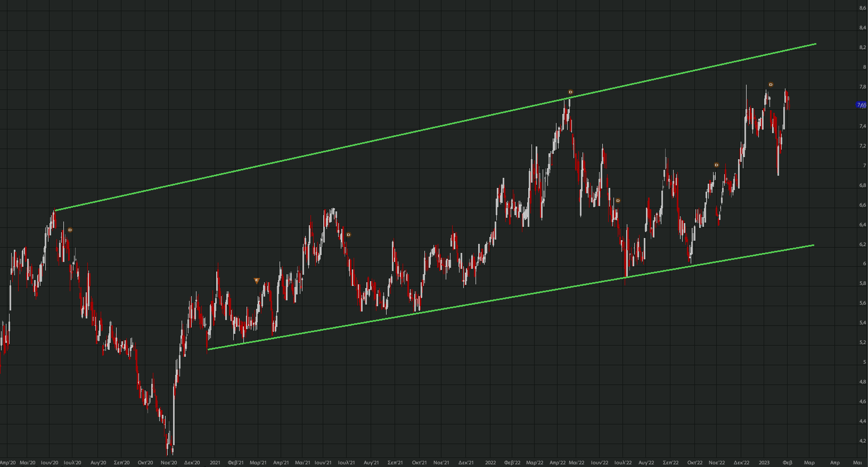The width and height of the screenshot is (868, 467).
Task: Click the 6,4 price axis label
Action: tap(862, 225)
